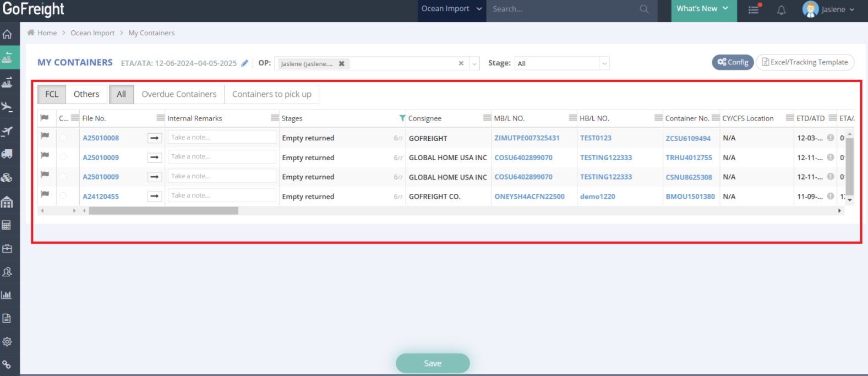Image resolution: width=868 pixels, height=376 pixels.
Task: Open the settings gear in the sidebar
Action: [x=7, y=341]
